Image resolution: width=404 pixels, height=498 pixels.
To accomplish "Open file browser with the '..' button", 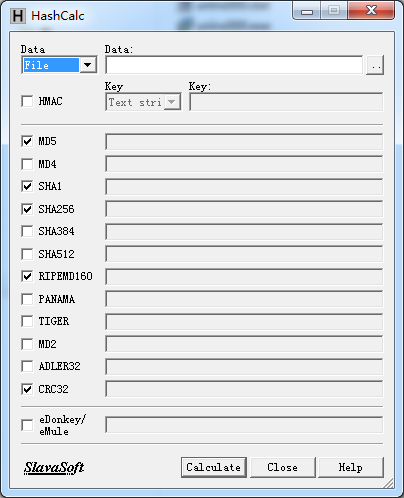I will coord(375,65).
